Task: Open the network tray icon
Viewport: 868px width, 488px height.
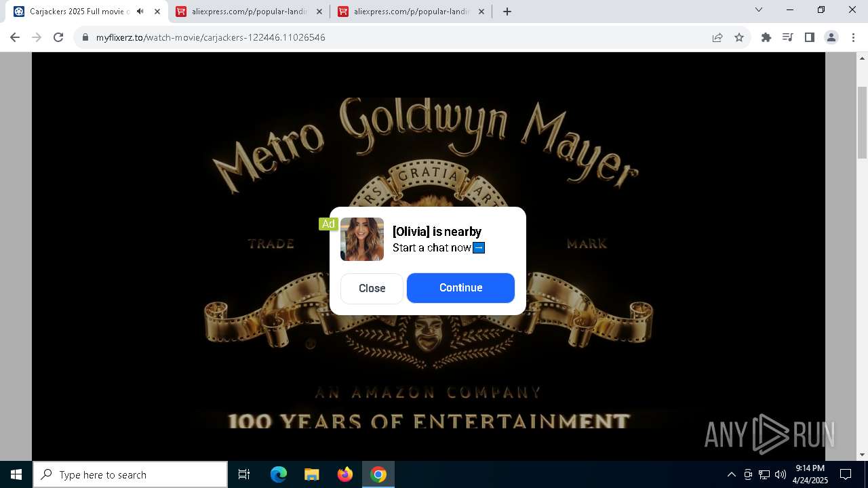Action: click(x=764, y=474)
